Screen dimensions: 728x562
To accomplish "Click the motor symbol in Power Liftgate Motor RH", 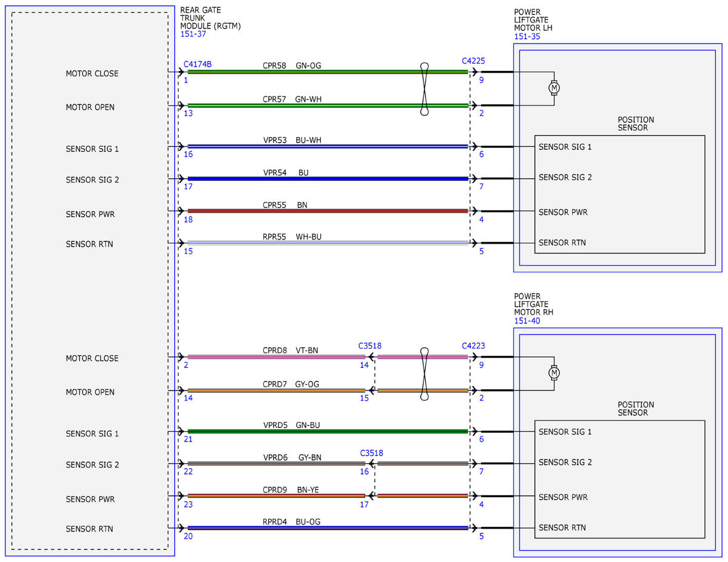I will [553, 373].
